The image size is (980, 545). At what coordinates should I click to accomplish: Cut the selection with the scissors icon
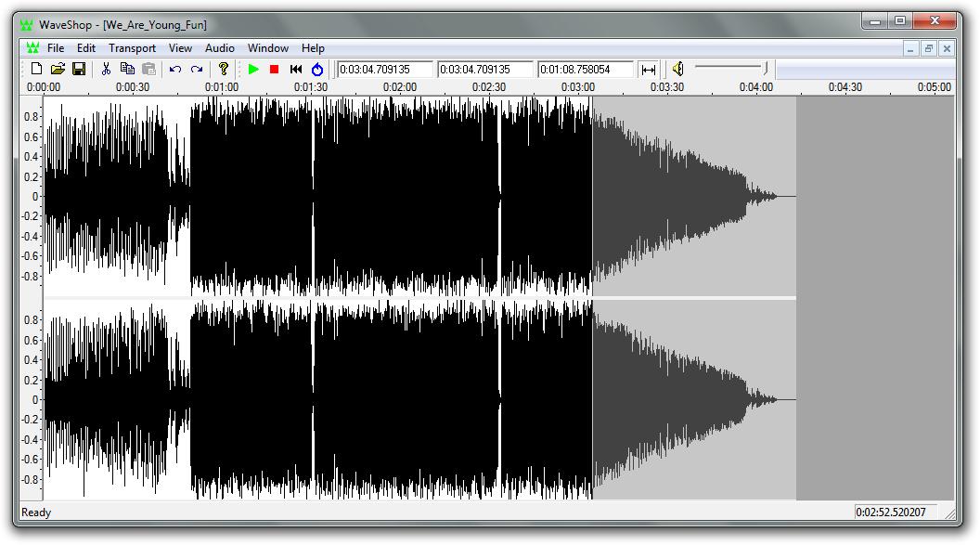(x=106, y=69)
